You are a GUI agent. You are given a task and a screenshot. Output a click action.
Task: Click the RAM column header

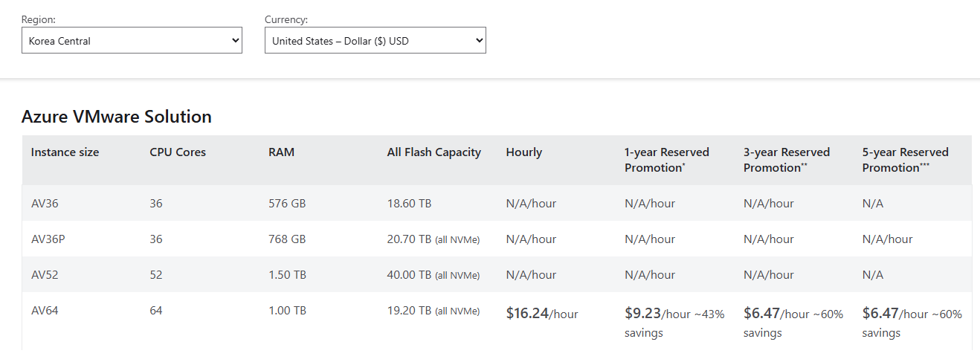281,152
